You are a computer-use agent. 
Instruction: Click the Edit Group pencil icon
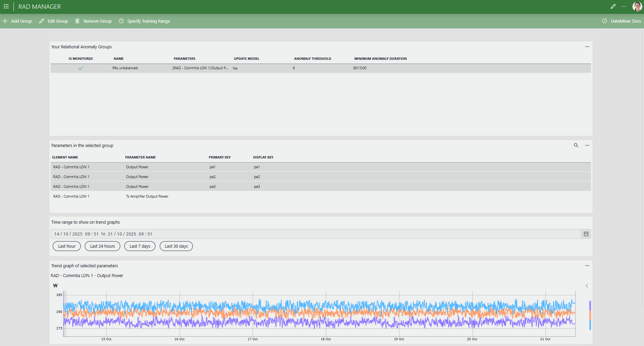point(42,21)
